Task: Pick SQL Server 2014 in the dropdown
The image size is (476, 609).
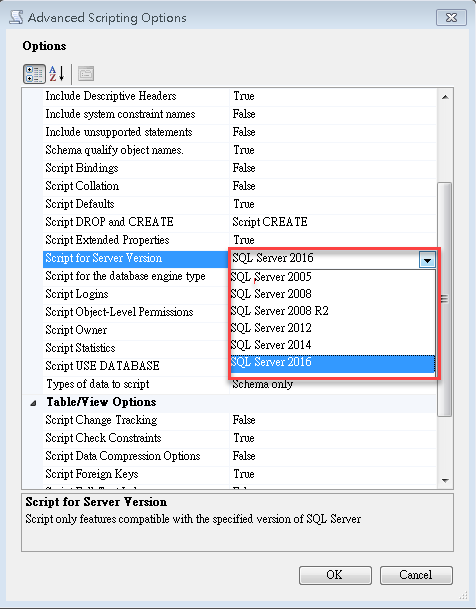Action: [333, 345]
